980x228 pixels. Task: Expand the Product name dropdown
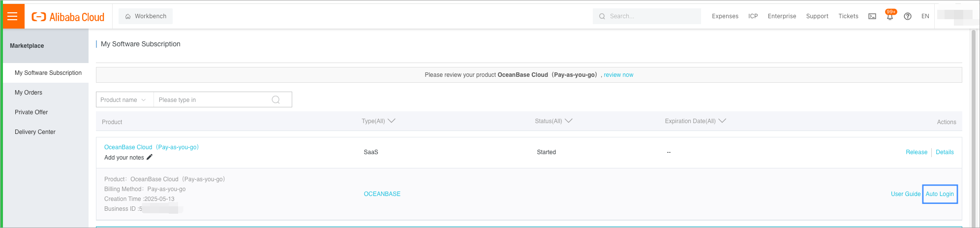coord(123,100)
